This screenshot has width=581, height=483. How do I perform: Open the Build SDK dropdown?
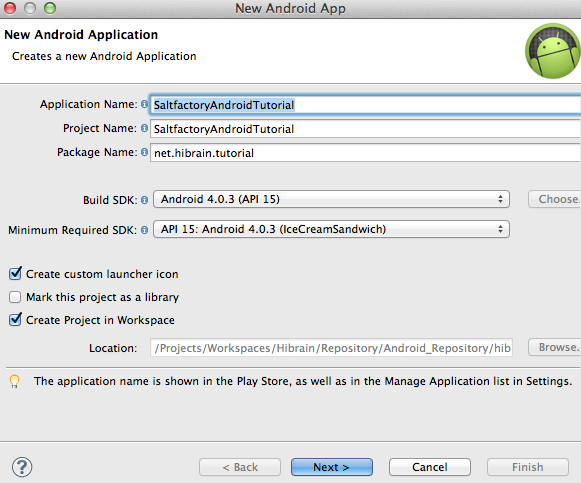click(x=331, y=199)
